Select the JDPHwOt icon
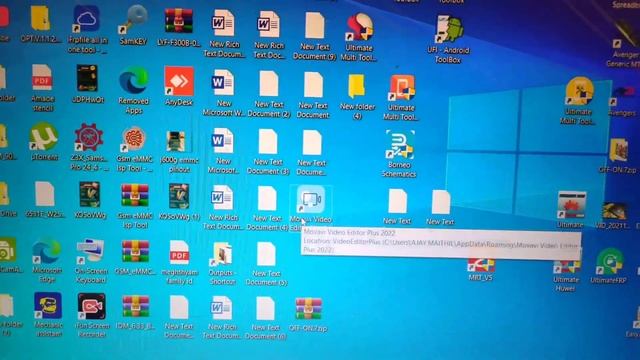The image size is (640, 360). [87, 78]
